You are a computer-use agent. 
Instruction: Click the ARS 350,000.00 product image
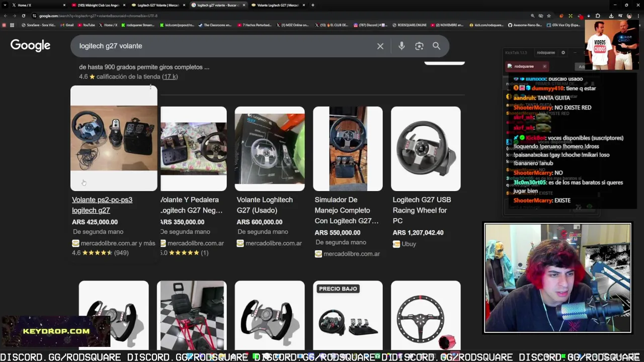click(193, 149)
